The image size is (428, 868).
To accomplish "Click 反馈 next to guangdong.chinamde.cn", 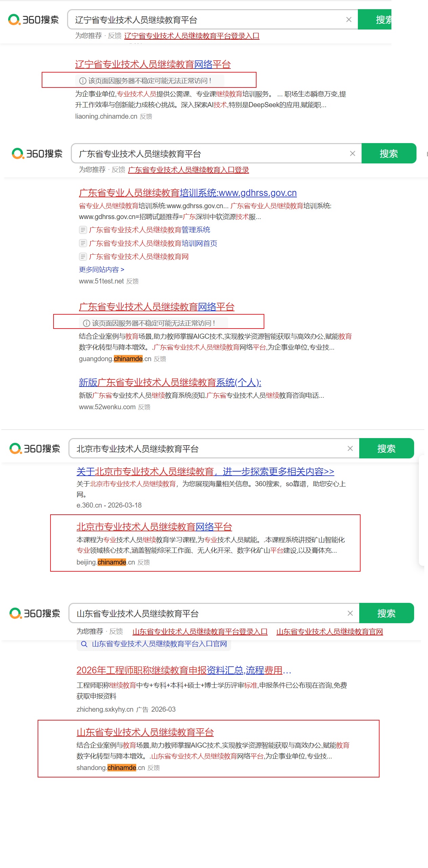I will [160, 359].
